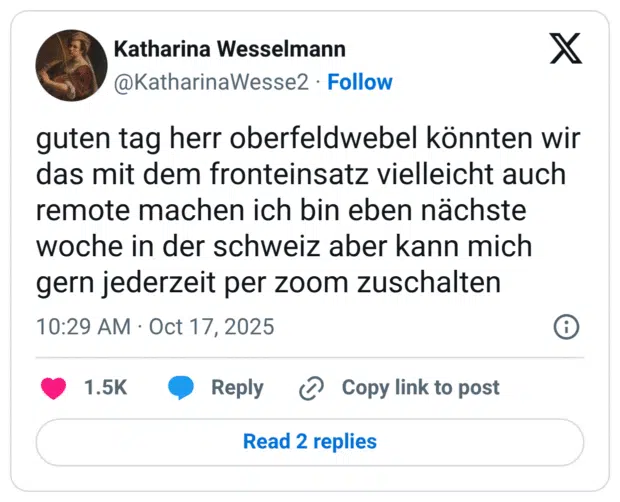Open Katharina Wesselmann's profile picture
This screenshot has width=620, height=502.
72,65
